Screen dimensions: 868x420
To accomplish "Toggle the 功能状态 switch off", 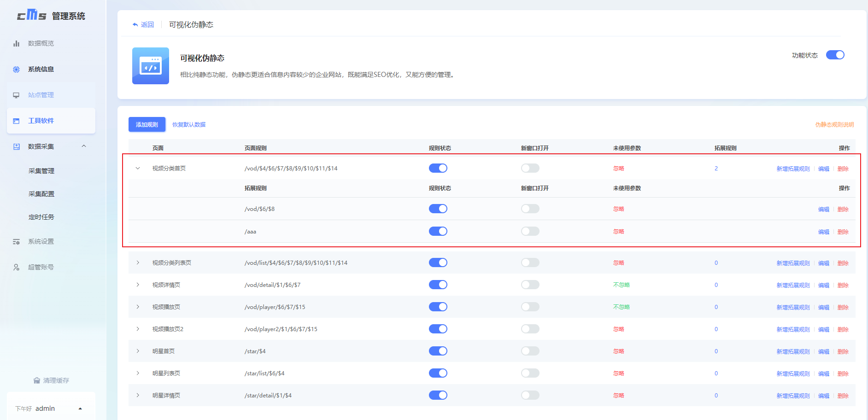I will (x=834, y=55).
